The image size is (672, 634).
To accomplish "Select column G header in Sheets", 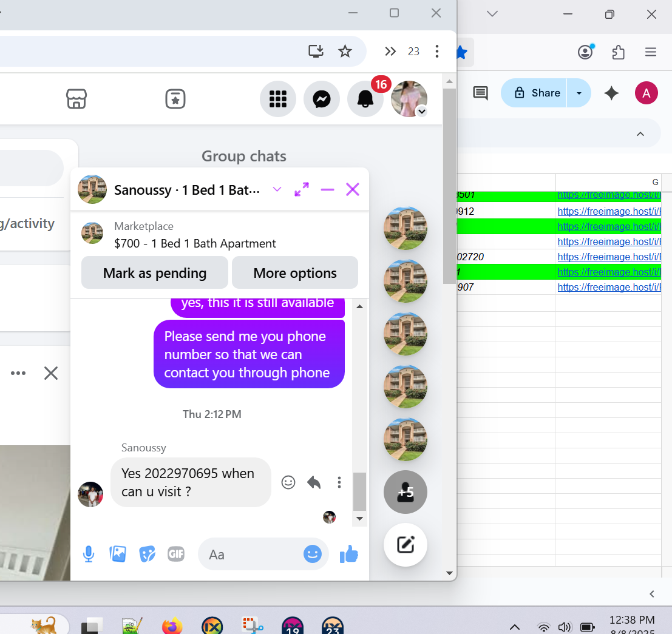I will 608,182.
